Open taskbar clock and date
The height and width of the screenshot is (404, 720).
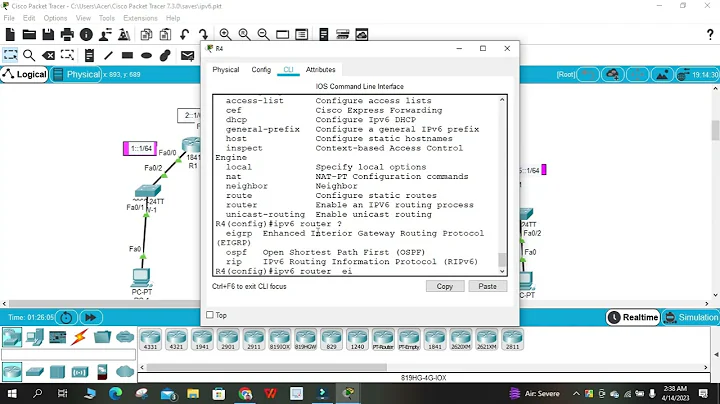pyautogui.click(x=675, y=393)
